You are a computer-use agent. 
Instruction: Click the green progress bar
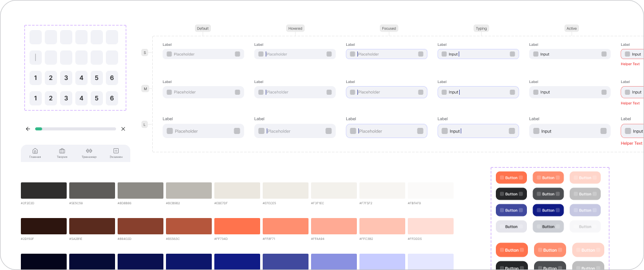point(75,129)
